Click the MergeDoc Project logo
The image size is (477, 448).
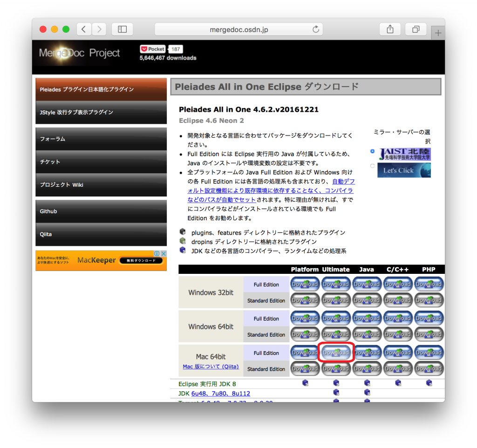pos(79,53)
